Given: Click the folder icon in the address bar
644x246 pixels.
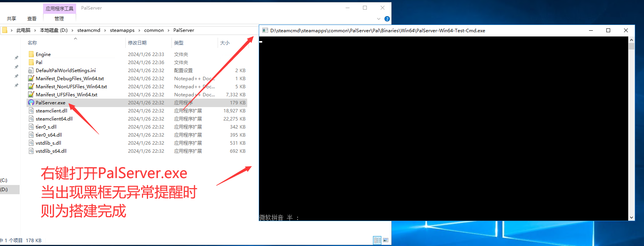Looking at the screenshot, I should point(4,30).
